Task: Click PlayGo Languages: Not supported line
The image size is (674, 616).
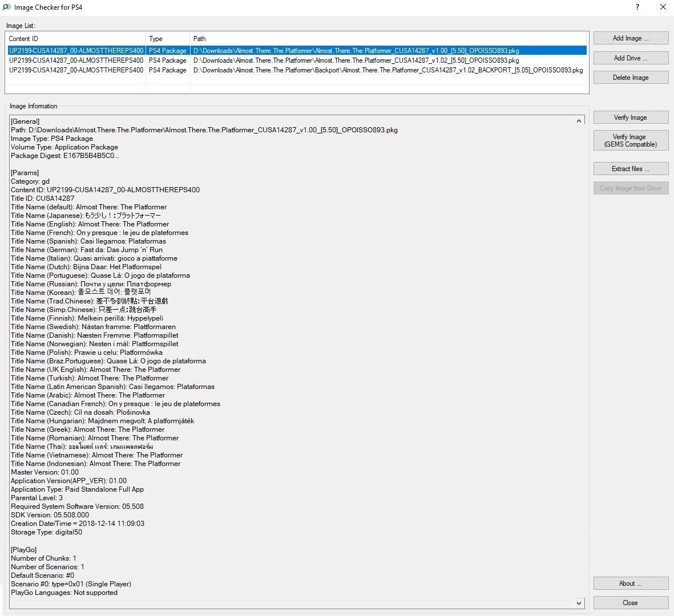Action: coord(64,593)
